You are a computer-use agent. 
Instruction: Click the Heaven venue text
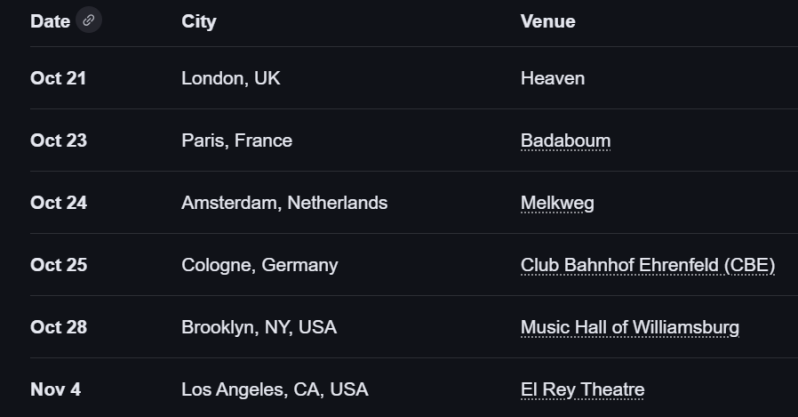(552, 78)
